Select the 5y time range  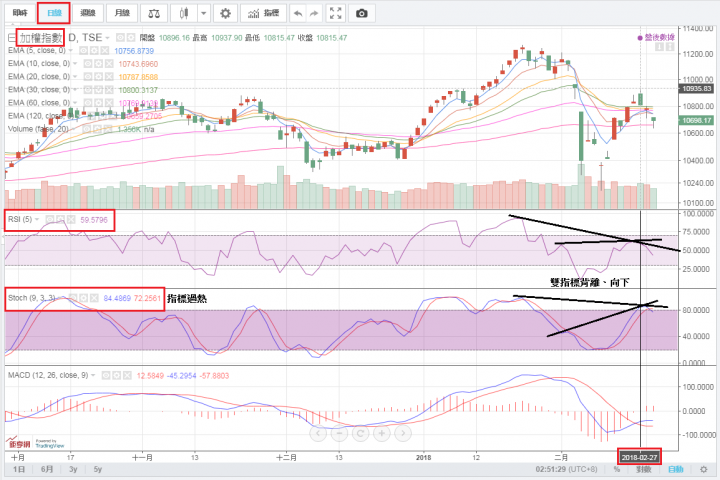click(97, 469)
